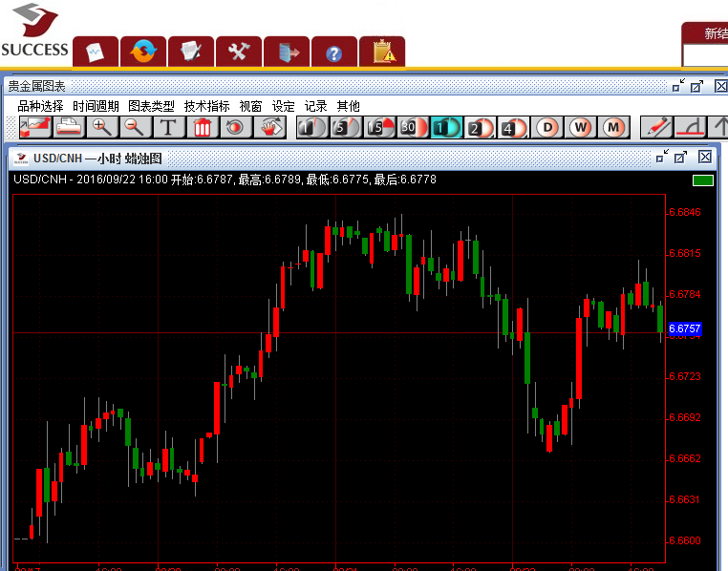Click the zoom out magnifier tool
728x571 pixels.
[x=135, y=127]
